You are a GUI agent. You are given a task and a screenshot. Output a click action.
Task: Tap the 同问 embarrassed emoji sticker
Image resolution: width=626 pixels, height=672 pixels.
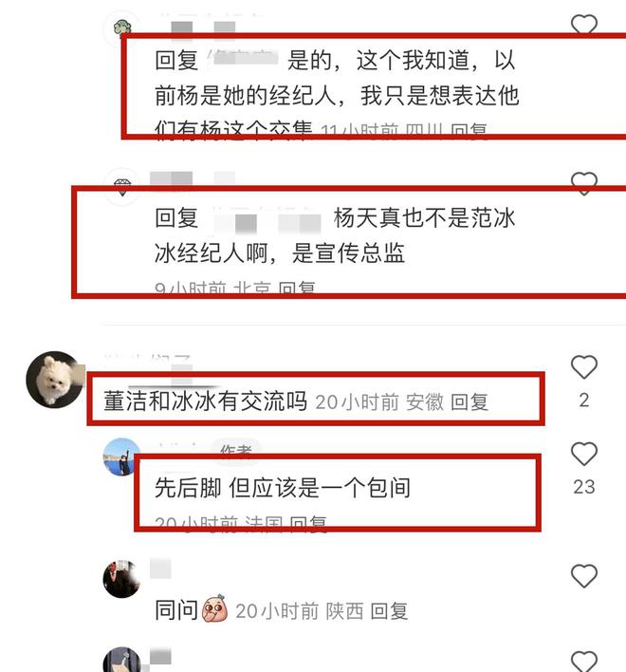click(214, 608)
